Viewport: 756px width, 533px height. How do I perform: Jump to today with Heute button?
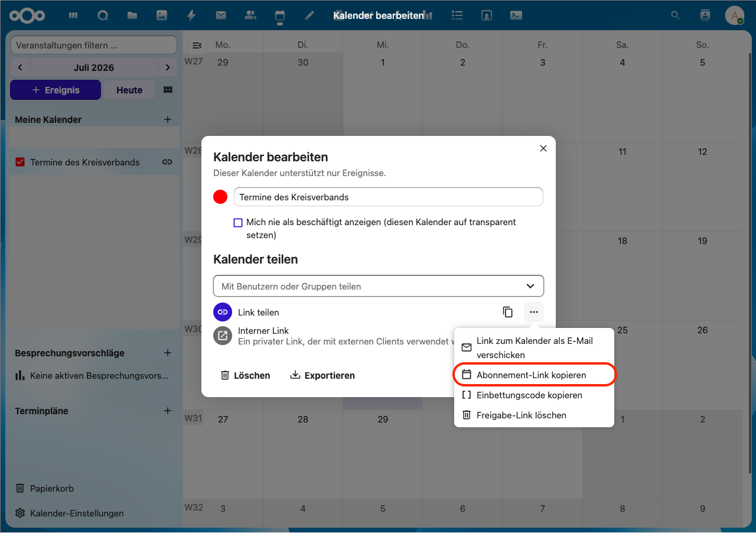pos(129,90)
